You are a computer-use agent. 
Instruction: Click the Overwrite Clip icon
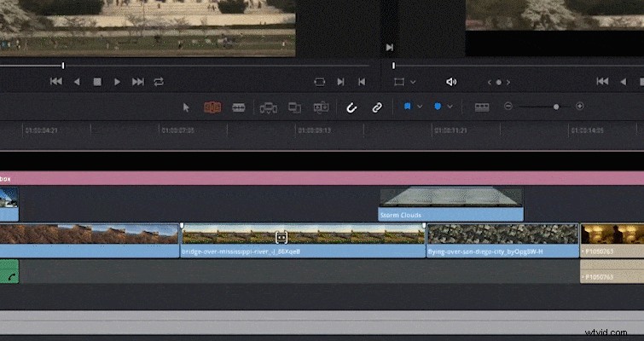click(294, 108)
